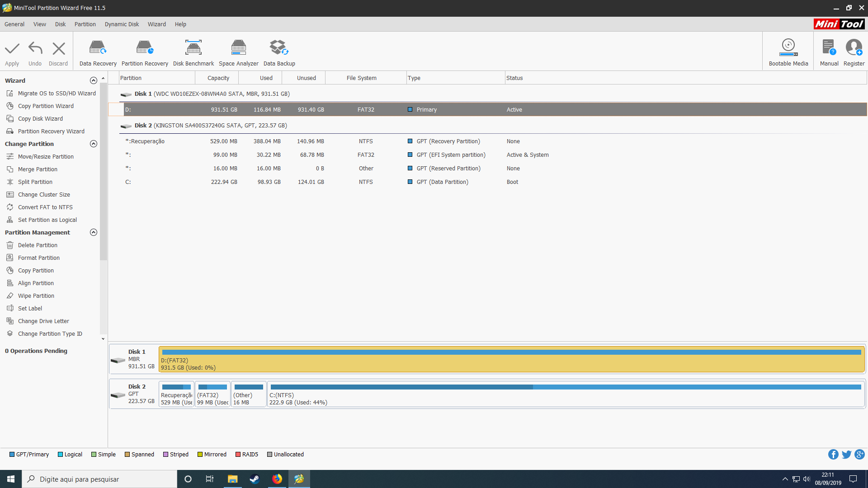Choose Align Partition
Image resolution: width=868 pixels, height=488 pixels.
[30, 283]
